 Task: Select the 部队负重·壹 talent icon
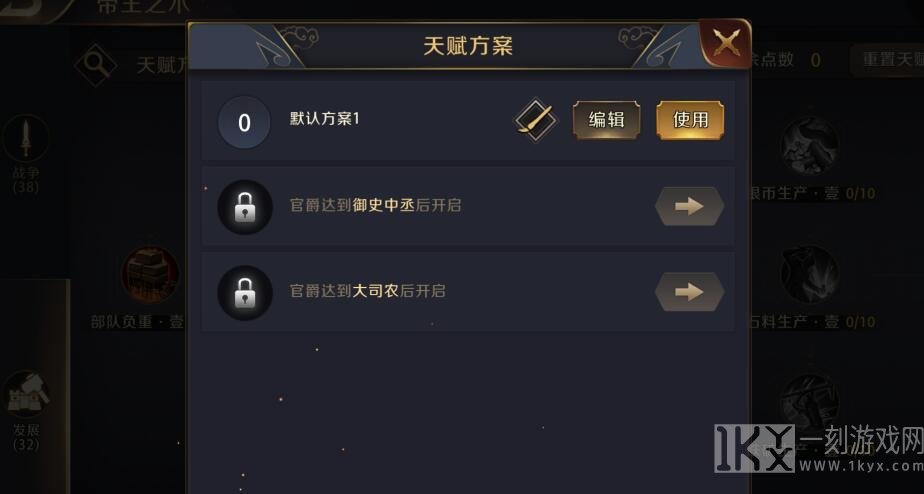tap(150, 275)
